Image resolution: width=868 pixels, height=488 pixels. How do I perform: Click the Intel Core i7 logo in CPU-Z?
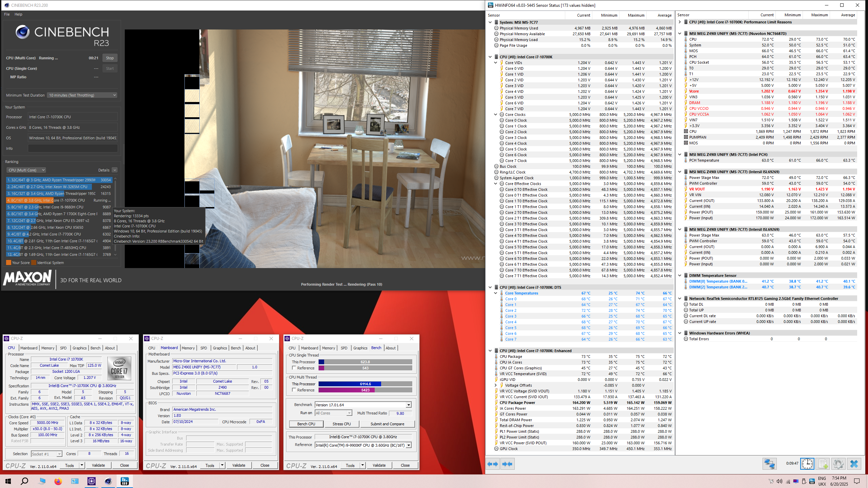point(119,368)
